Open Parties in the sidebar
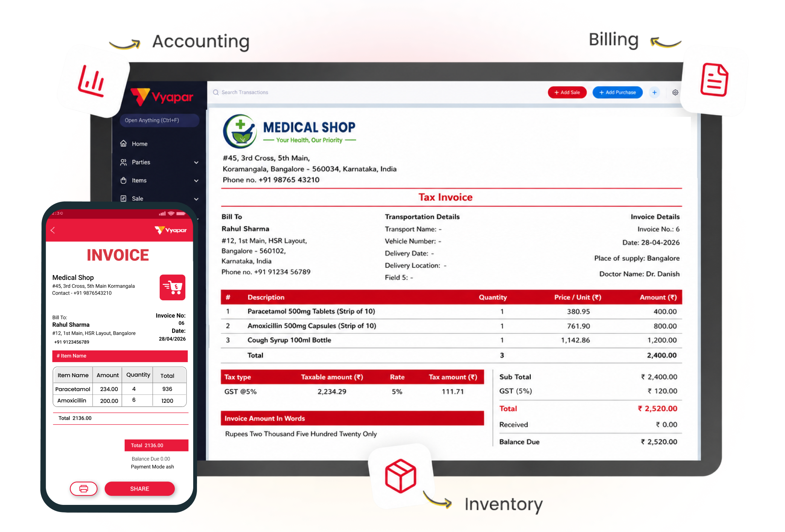This screenshot has width=785, height=532. [x=141, y=162]
